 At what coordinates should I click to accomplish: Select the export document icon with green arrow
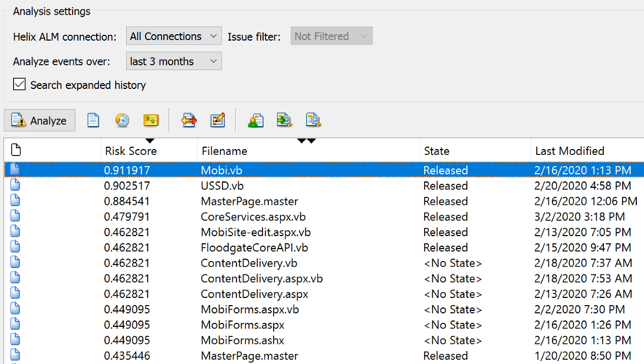coord(284,120)
